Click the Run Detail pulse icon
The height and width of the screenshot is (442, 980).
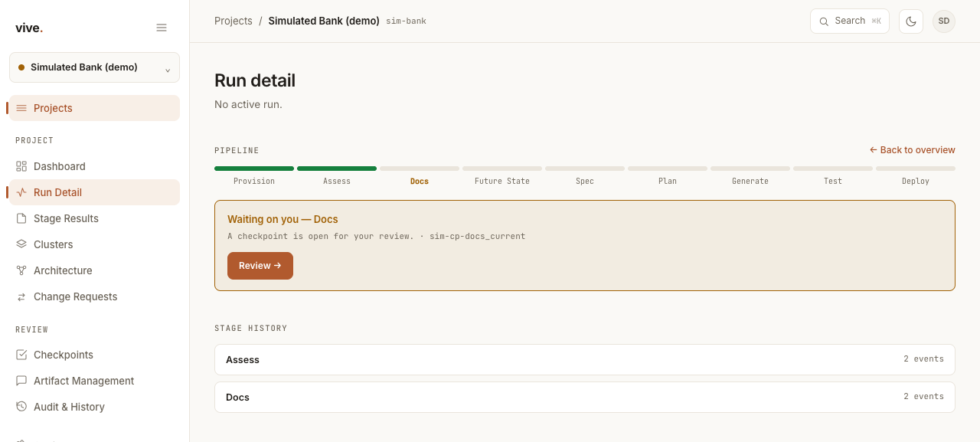pos(21,192)
